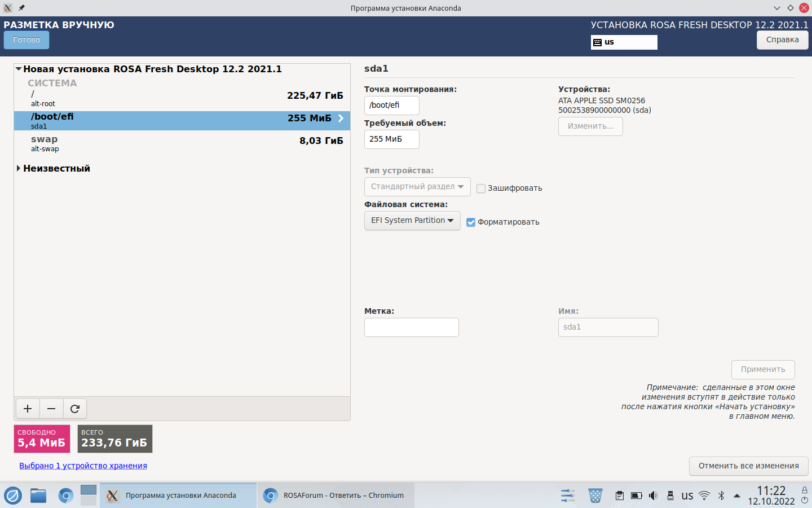Select the swap alt-swap partition row
Screen dimensions: 812x508
pyautogui.click(x=182, y=143)
